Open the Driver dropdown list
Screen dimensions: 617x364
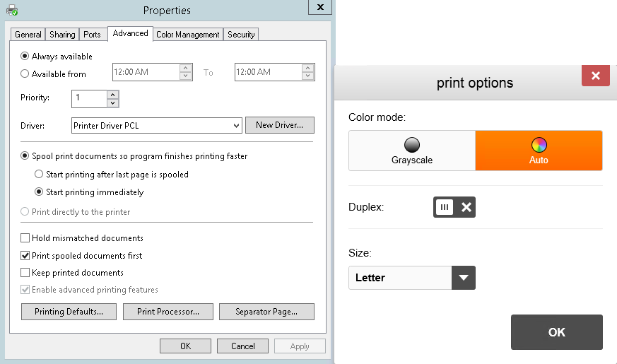click(236, 126)
